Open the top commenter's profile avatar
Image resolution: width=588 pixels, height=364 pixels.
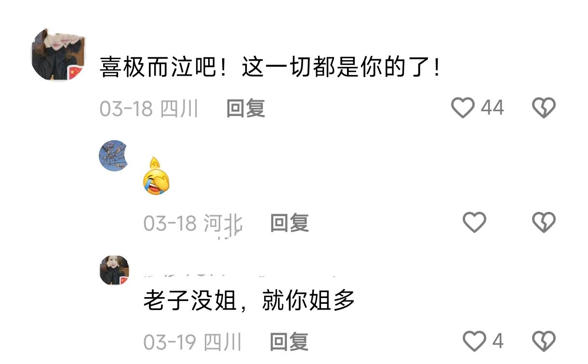click(x=58, y=54)
